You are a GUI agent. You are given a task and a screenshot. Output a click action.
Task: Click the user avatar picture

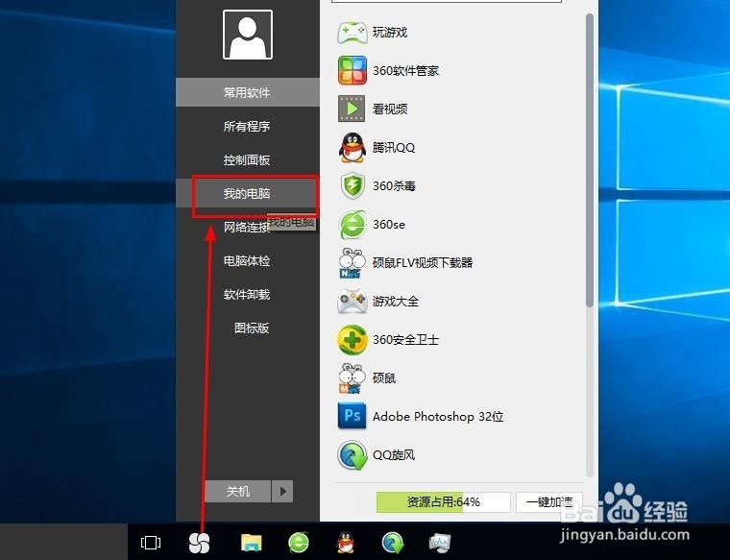248,35
